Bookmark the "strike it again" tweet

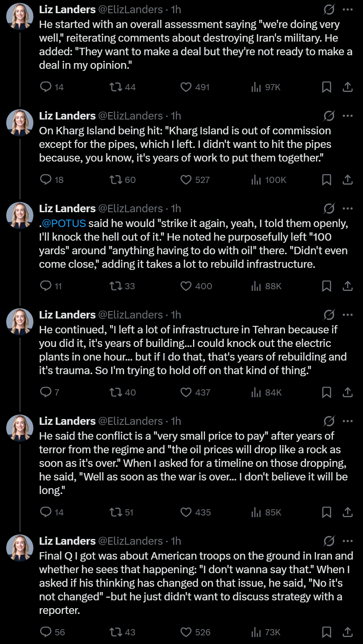(x=326, y=286)
